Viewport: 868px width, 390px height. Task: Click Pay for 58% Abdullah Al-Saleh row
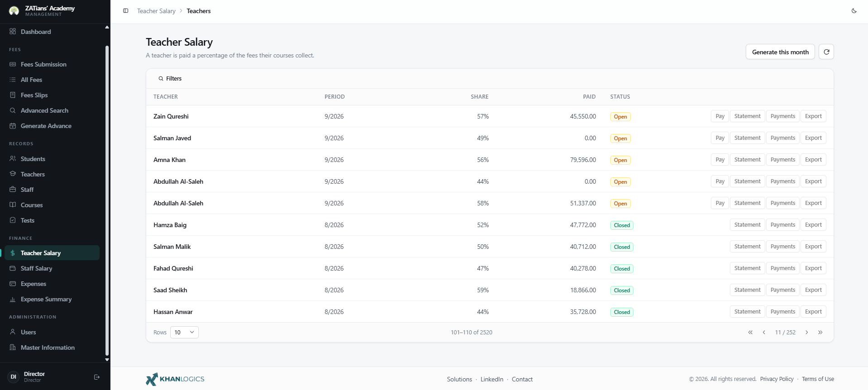720,203
